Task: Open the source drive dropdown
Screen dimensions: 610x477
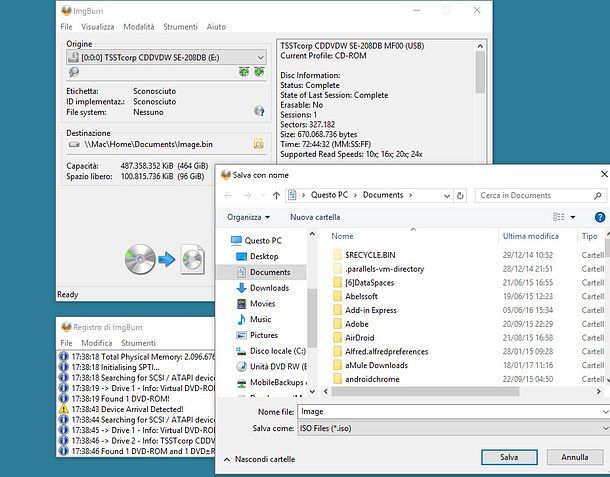Action: tap(260, 58)
